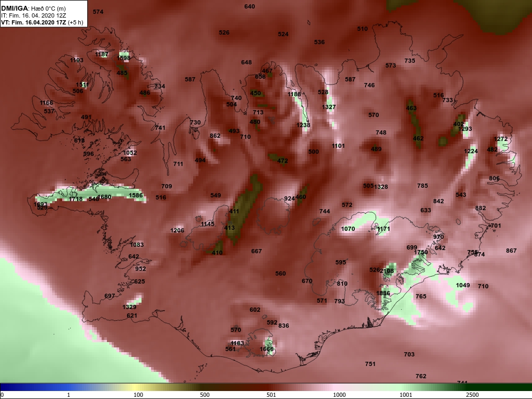Click the map value '1083'
The height and width of the screenshot is (399, 532).
click(137, 245)
